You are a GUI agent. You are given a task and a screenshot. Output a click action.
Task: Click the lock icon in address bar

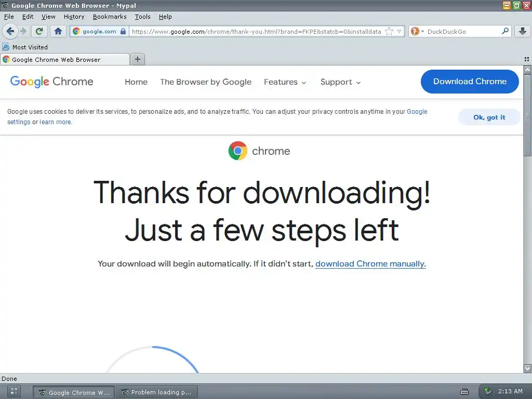pyautogui.click(x=123, y=31)
